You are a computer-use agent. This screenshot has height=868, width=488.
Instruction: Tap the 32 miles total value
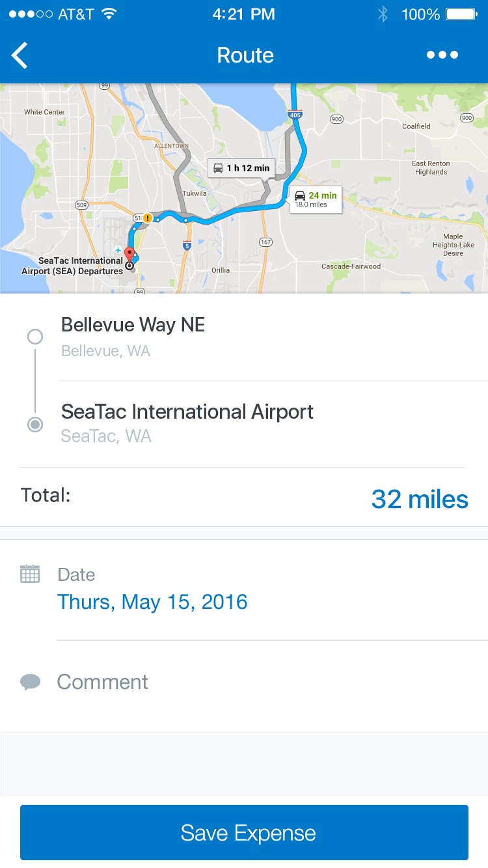(x=420, y=499)
